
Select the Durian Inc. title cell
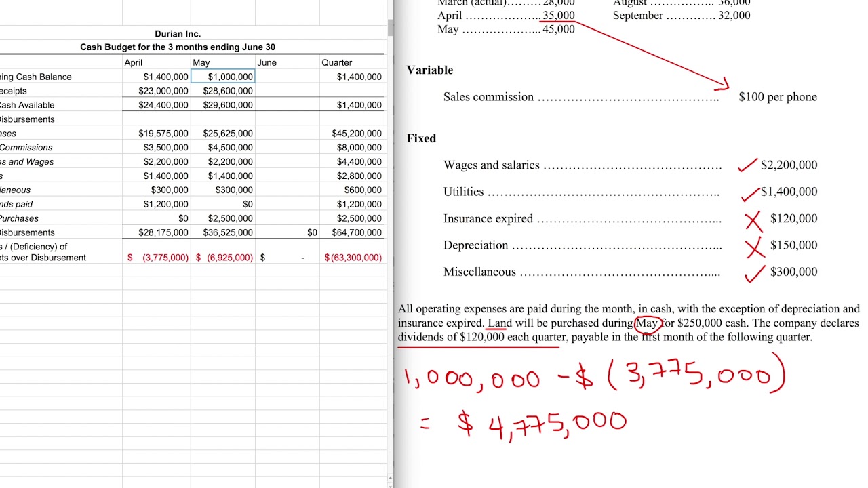point(178,33)
